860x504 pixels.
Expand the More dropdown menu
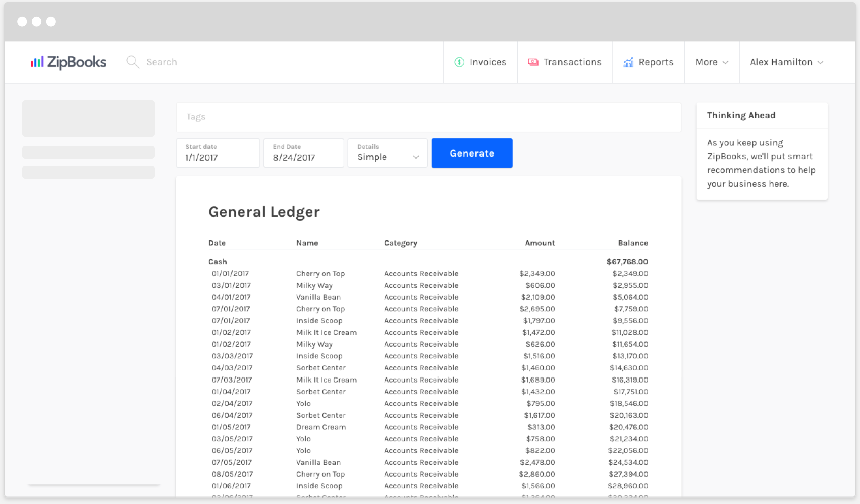click(711, 62)
